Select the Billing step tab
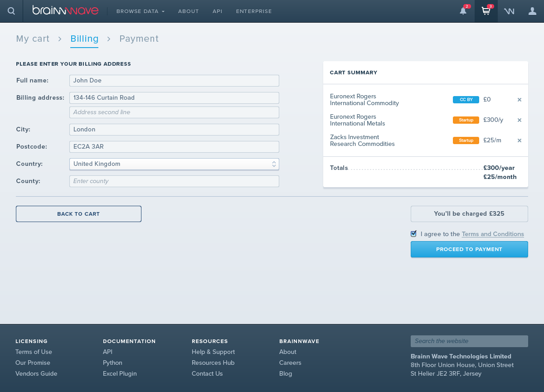 [x=84, y=39]
